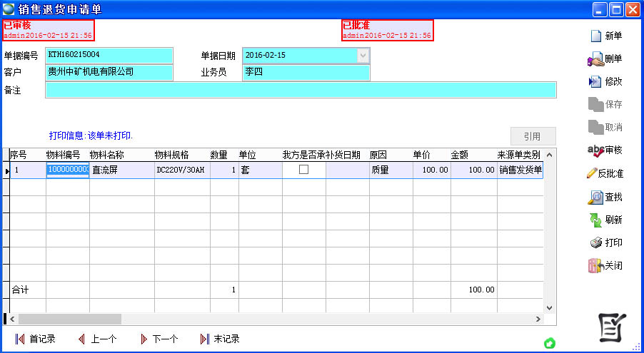Select the 物料编号 cell in row 1
The height and width of the screenshot is (353, 644).
[x=67, y=170]
